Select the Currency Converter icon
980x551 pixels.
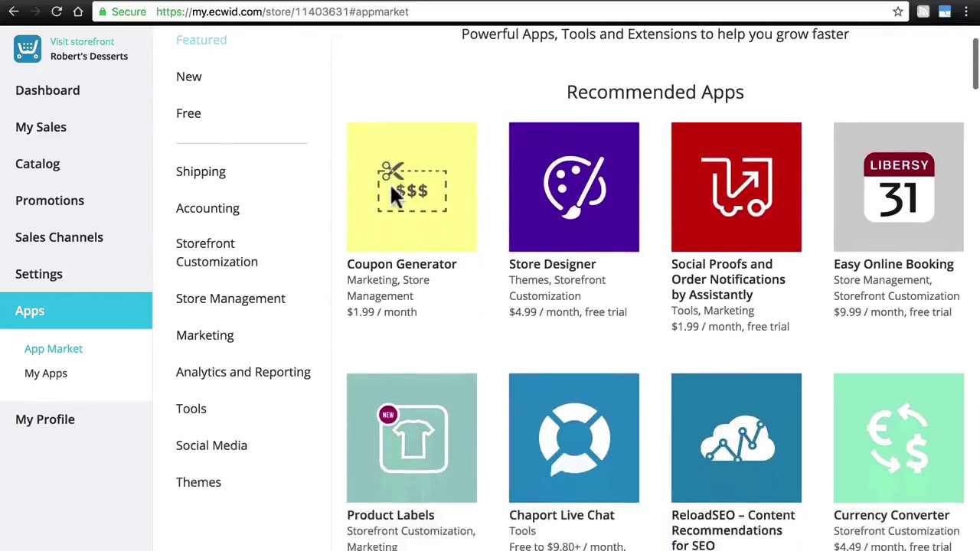(898, 438)
